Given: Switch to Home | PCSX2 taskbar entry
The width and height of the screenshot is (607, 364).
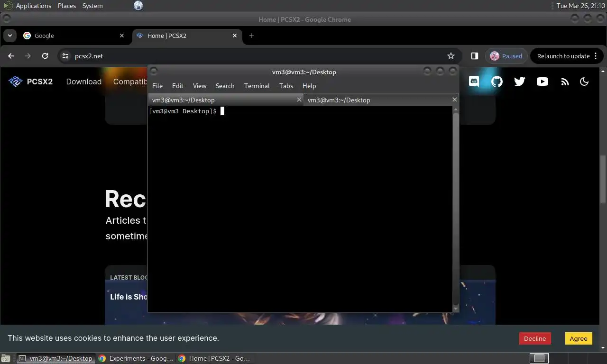Looking at the screenshot, I should [x=215, y=358].
